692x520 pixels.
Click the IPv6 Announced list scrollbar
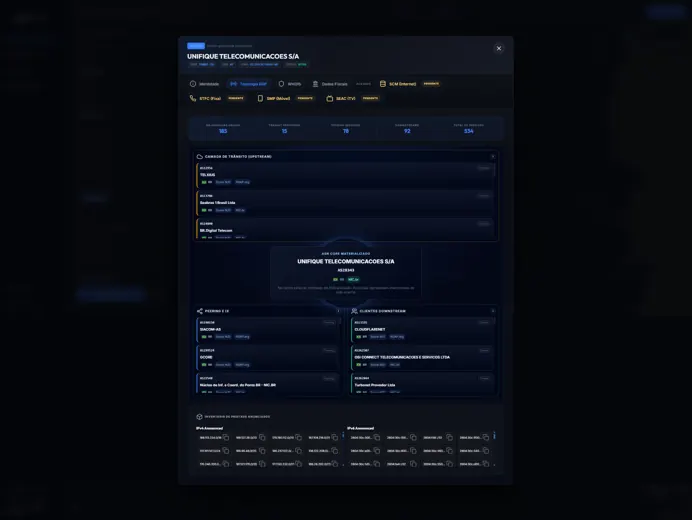tap(494, 436)
